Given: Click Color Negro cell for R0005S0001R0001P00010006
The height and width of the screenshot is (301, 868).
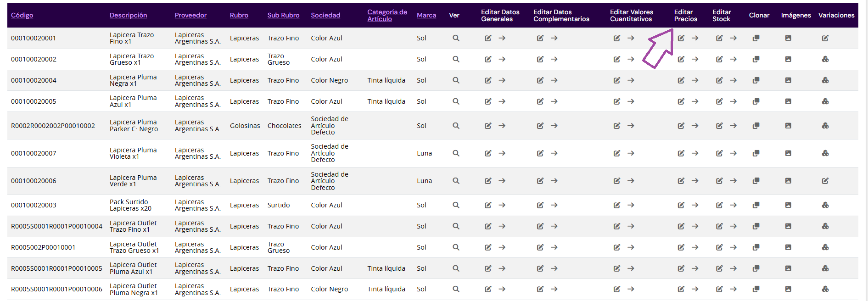Looking at the screenshot, I should 329,289.
